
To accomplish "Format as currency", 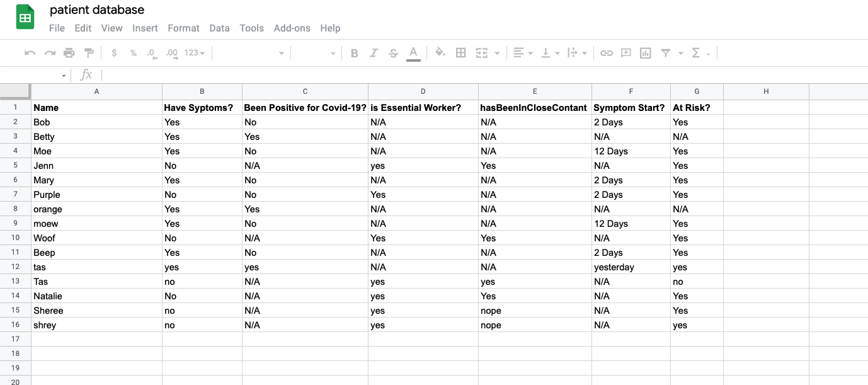I will pyautogui.click(x=114, y=54).
